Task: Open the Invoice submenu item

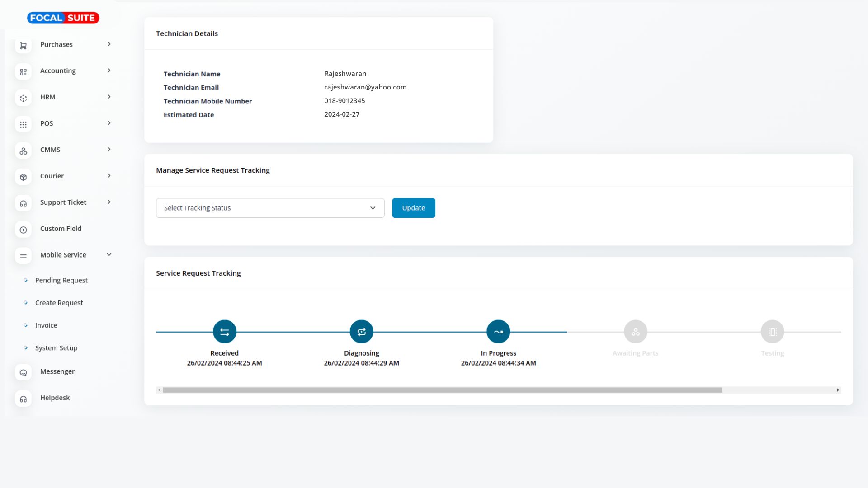Action: click(x=46, y=325)
